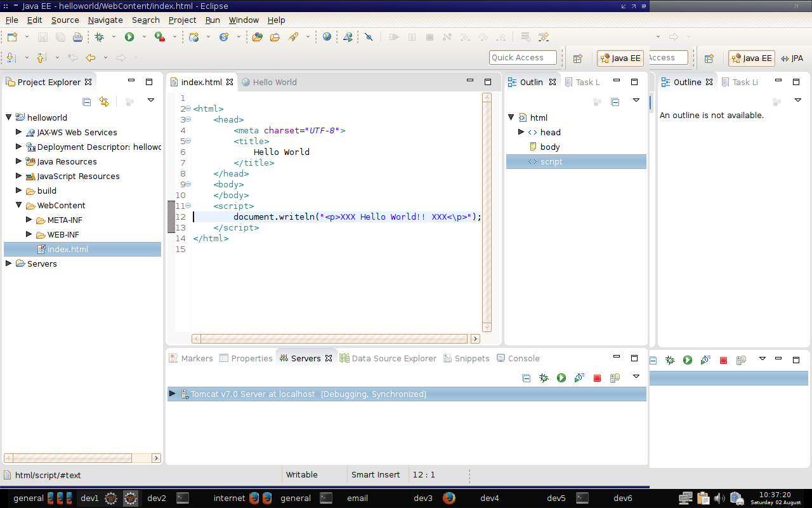
Task: Open the File menu
Action: 11,20
